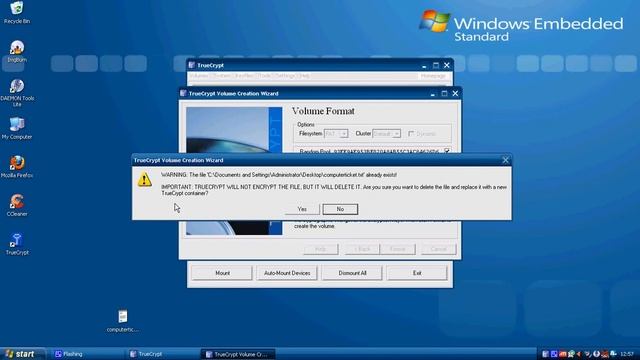The image size is (640, 360).
Task: Click Auto-Mount Devices button
Action: [x=287, y=273]
